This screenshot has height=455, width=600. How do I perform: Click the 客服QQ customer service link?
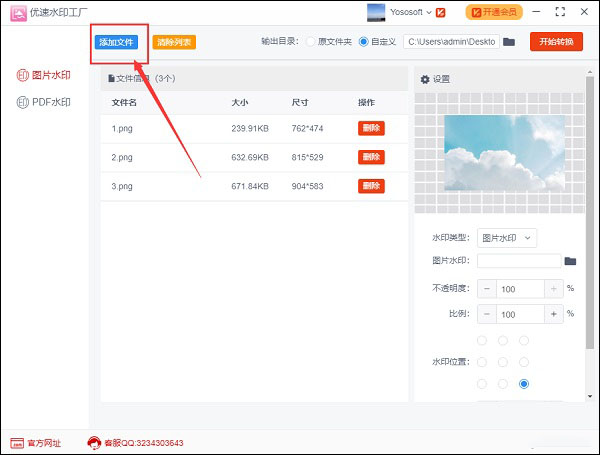click(144, 443)
